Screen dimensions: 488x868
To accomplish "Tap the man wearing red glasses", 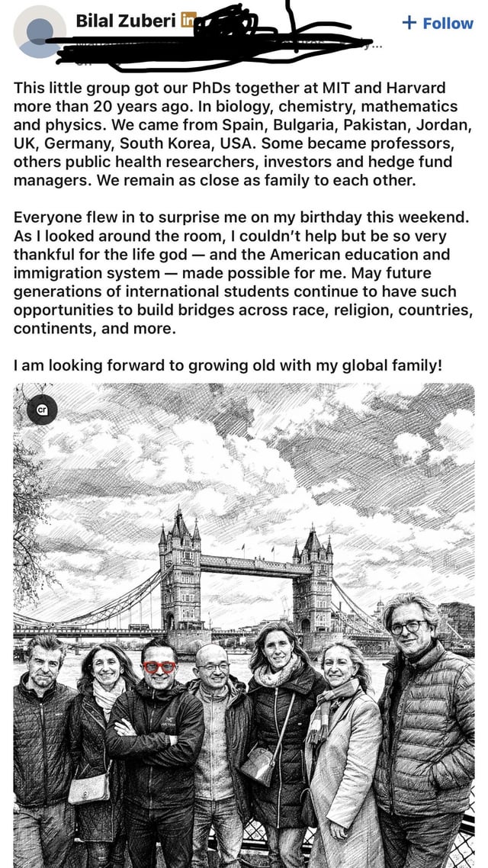I will [x=158, y=732].
